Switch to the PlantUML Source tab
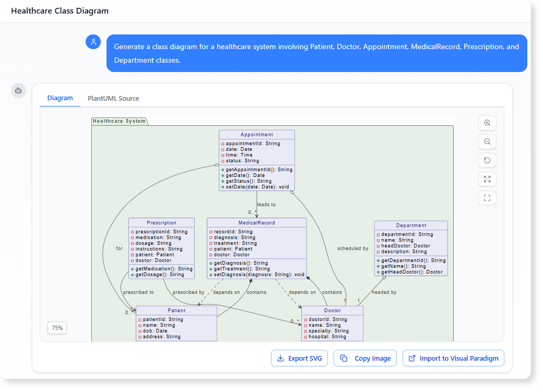Screen dimensions: 543x392 [x=113, y=98]
